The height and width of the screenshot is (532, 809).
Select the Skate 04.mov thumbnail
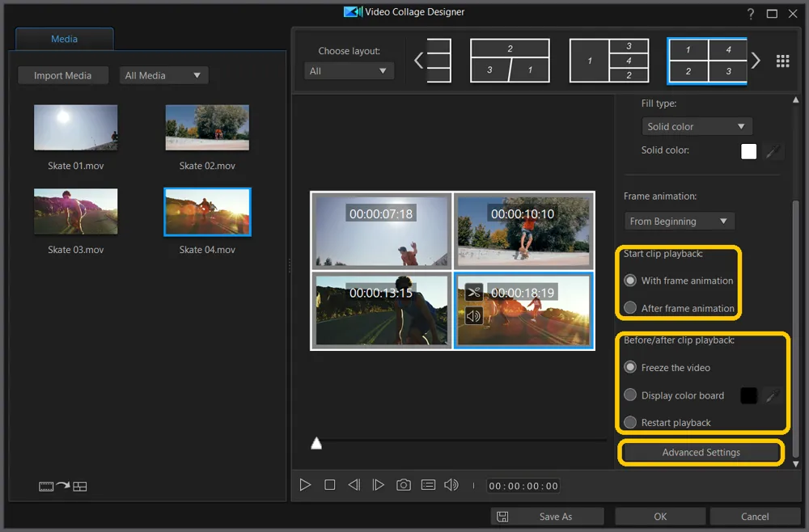click(207, 212)
